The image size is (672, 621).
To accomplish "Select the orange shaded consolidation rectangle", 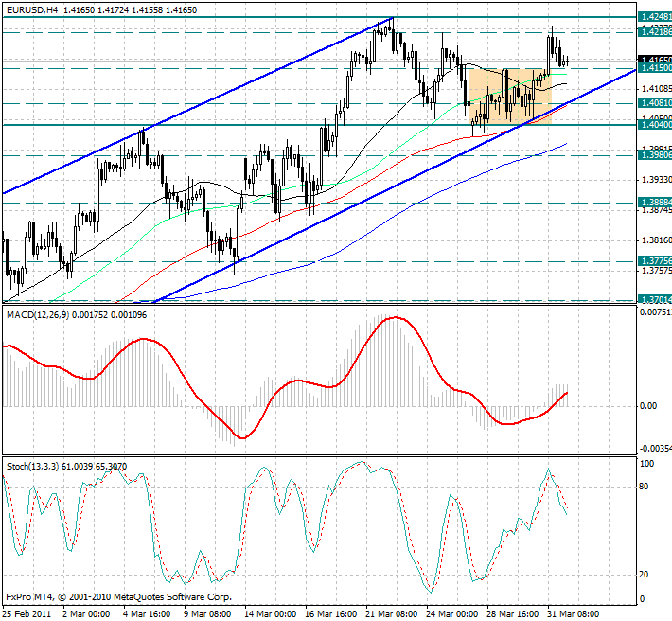I will [x=509, y=97].
